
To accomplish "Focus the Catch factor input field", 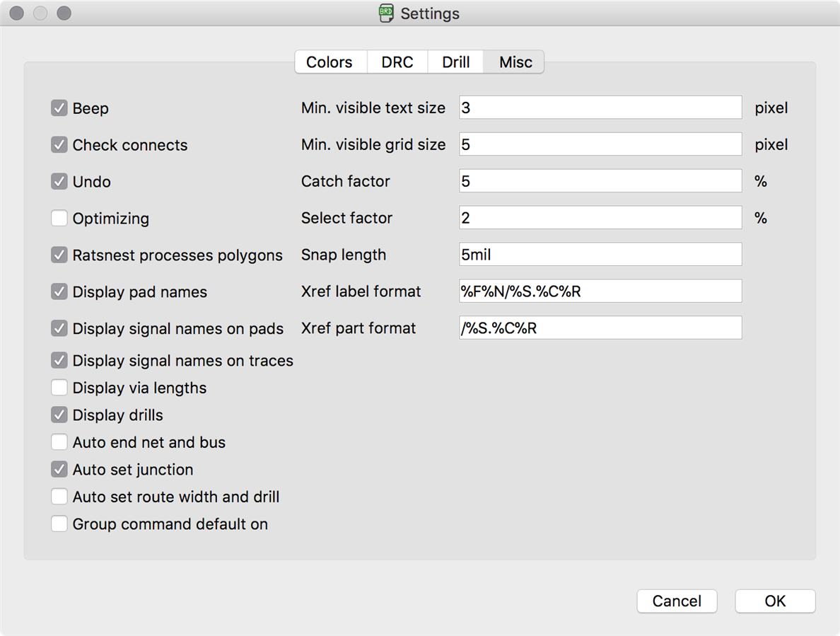I will (600, 182).
